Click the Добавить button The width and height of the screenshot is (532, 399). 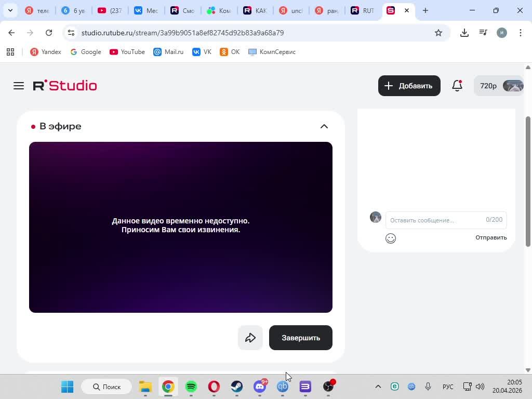coord(409,86)
